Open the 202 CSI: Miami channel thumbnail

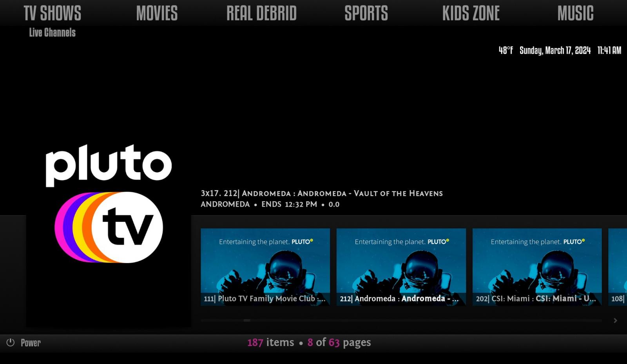pos(537,267)
